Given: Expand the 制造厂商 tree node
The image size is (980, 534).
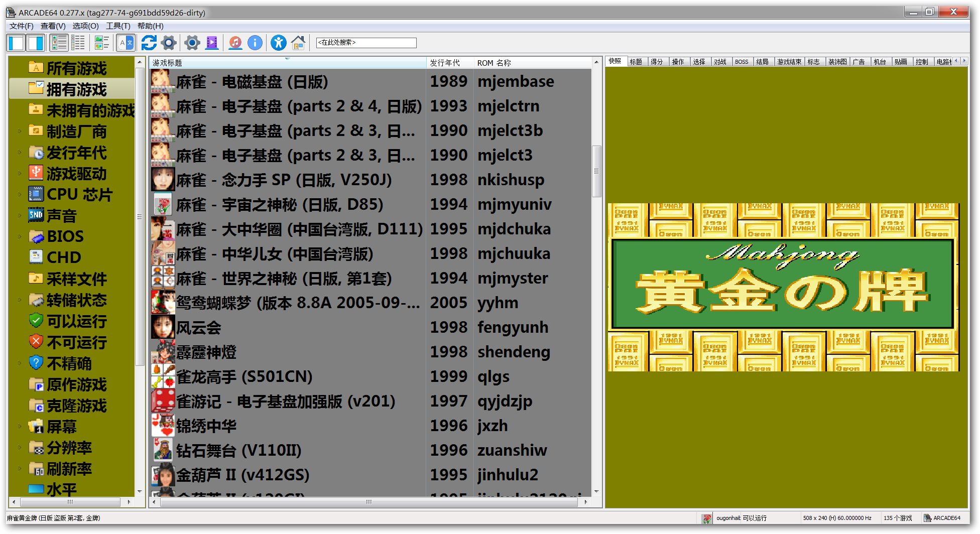Looking at the screenshot, I should [x=20, y=131].
